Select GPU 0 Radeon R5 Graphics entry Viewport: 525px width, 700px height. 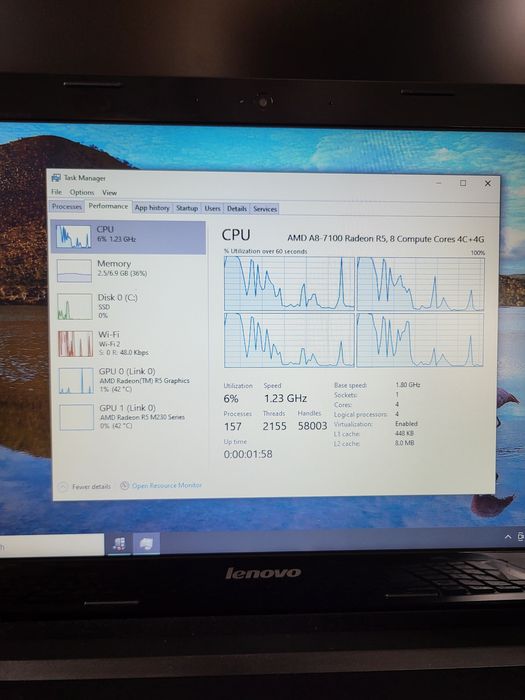tap(130, 380)
